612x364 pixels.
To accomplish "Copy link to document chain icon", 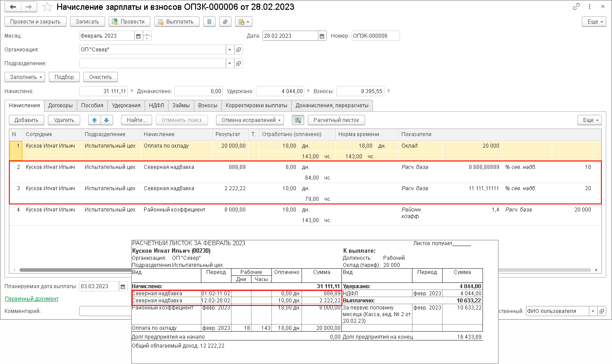I will [x=576, y=7].
